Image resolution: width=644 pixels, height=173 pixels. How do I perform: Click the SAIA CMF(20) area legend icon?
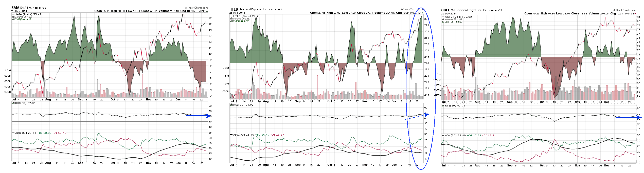[13, 19]
